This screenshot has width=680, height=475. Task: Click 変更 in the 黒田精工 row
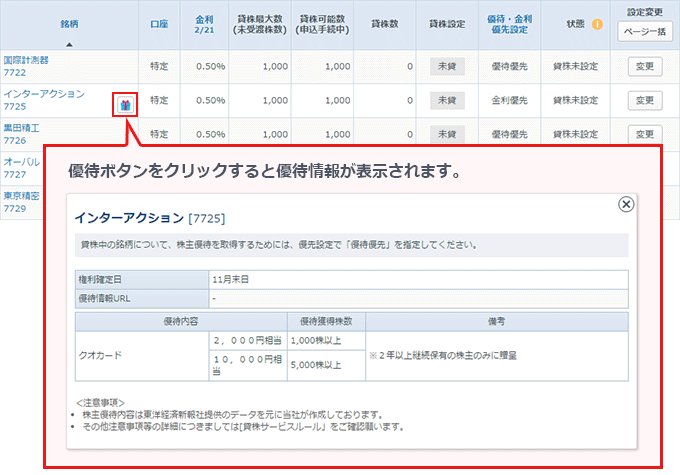pyautogui.click(x=645, y=134)
